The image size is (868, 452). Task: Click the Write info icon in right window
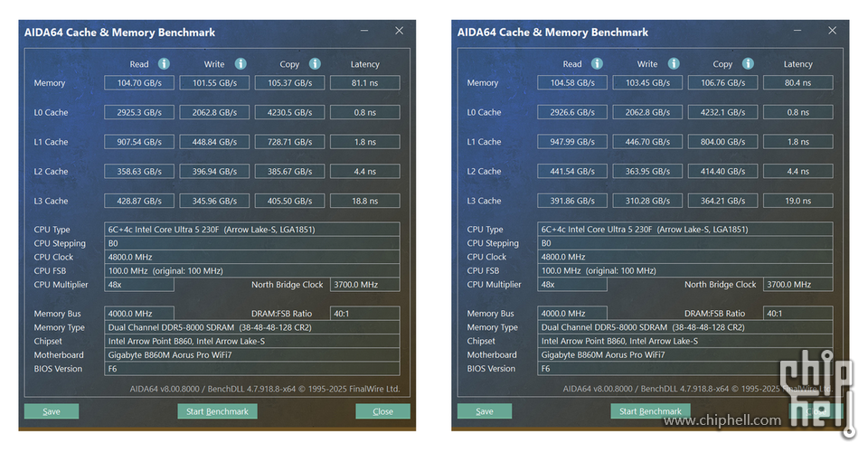click(x=674, y=64)
